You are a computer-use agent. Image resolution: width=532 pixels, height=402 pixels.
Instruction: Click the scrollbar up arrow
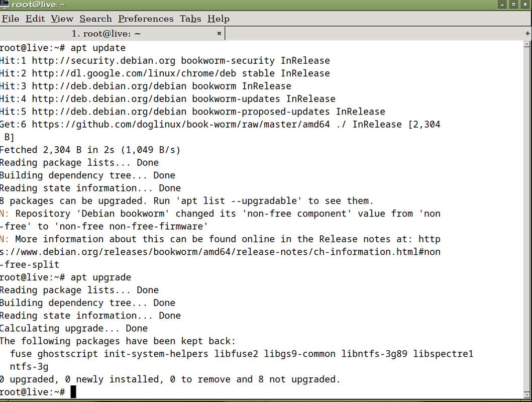pos(527,44)
